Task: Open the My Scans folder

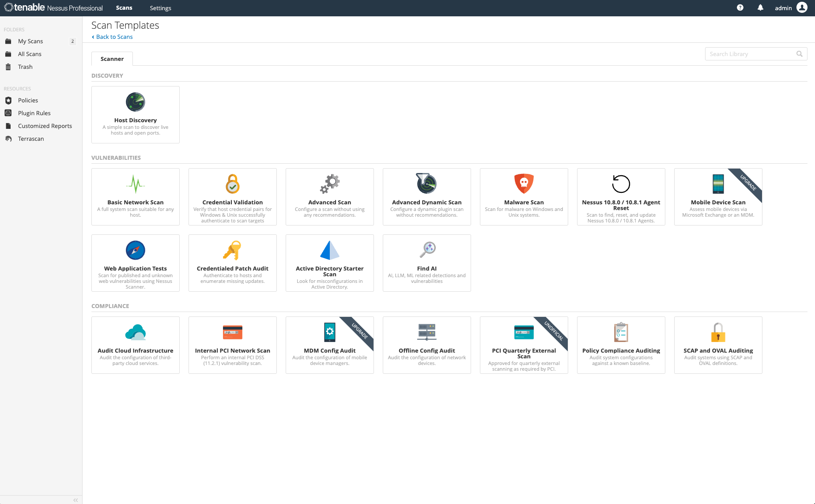Action: point(30,41)
